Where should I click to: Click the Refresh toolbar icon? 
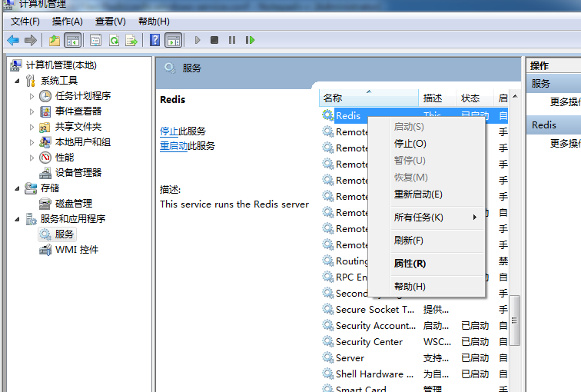[x=114, y=40]
